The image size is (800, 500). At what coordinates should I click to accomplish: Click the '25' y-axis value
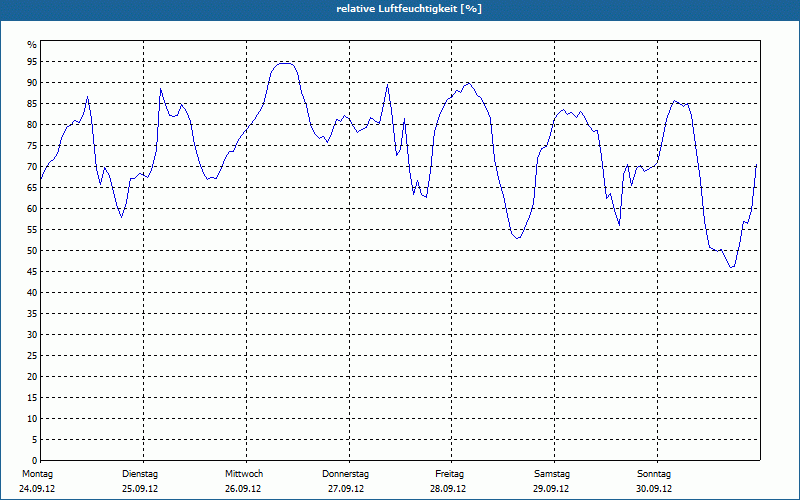(x=32, y=356)
